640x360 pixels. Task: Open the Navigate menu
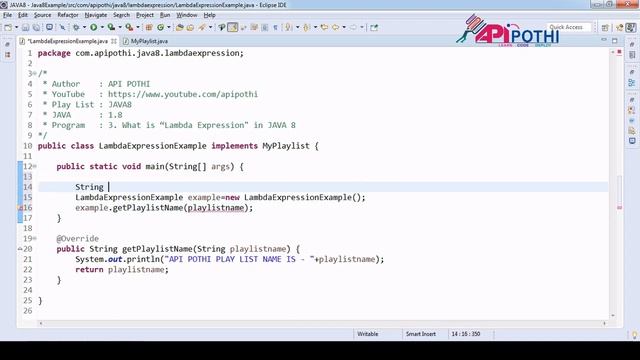tap(96, 15)
